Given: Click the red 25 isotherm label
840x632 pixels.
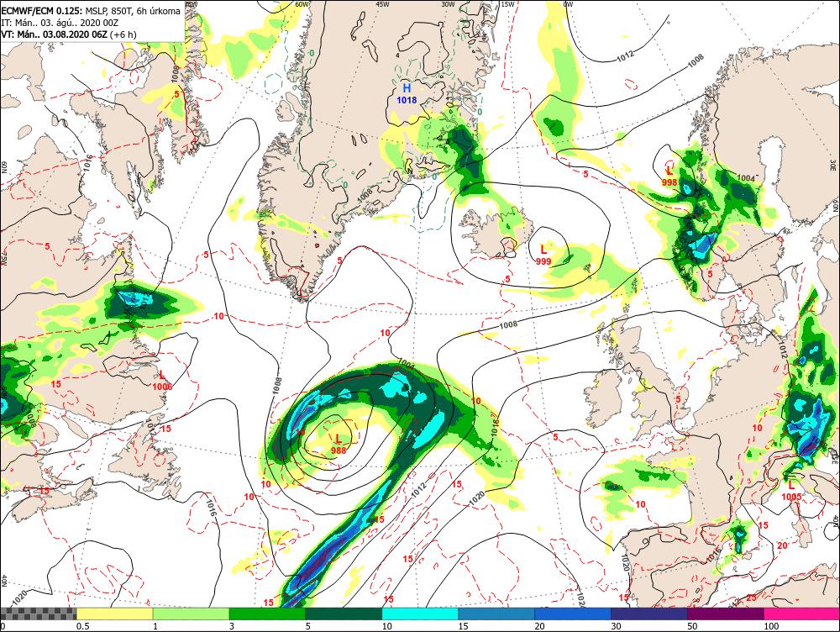Looking at the screenshot, I should coord(752,598).
